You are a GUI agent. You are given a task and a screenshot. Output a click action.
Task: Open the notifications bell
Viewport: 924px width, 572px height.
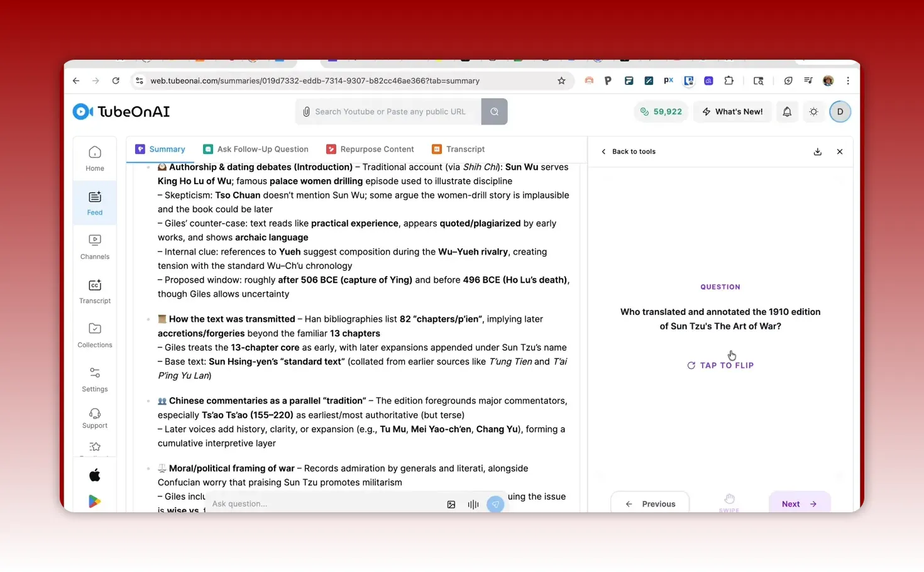pos(786,111)
